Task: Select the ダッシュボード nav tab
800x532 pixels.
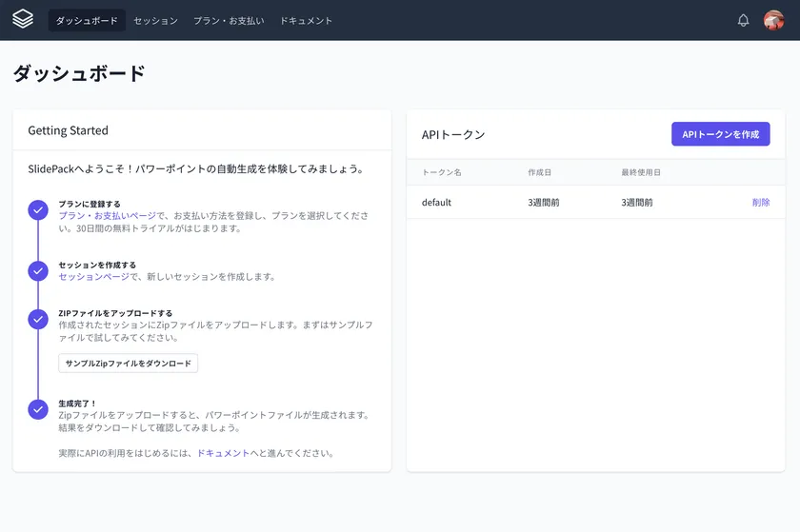Action: point(87,20)
